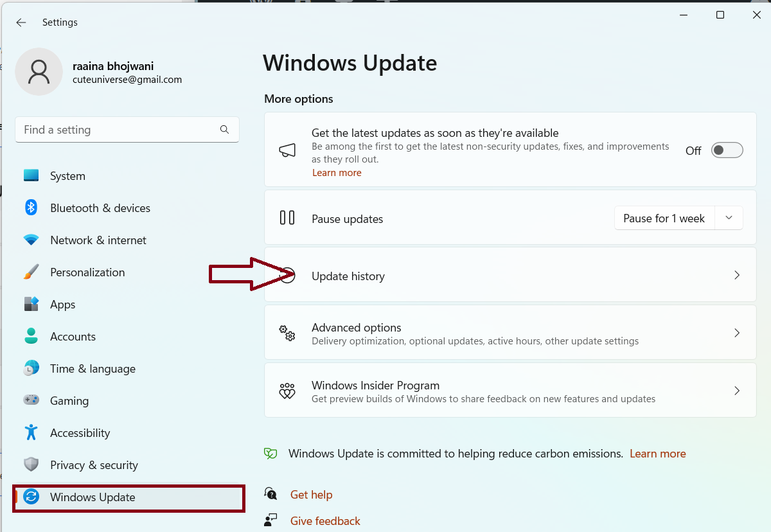This screenshot has height=532, width=771.
Task: Click the Gaming controller icon
Action: pos(31,400)
